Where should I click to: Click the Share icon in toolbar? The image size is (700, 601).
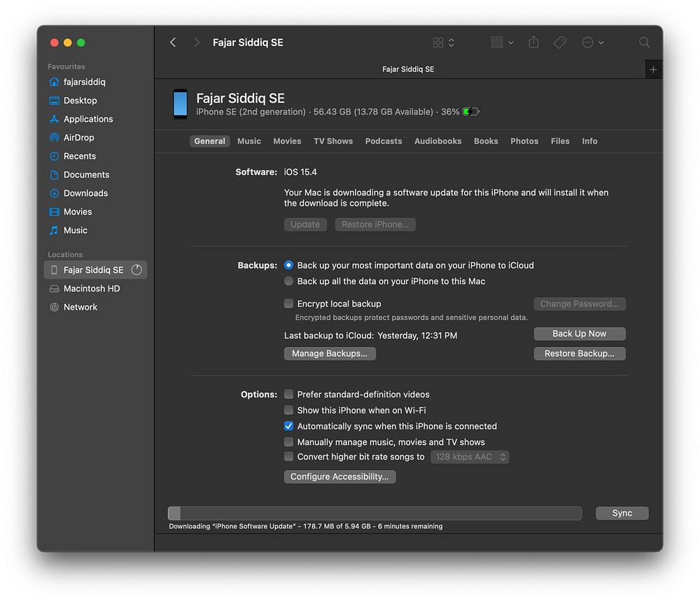coord(533,43)
